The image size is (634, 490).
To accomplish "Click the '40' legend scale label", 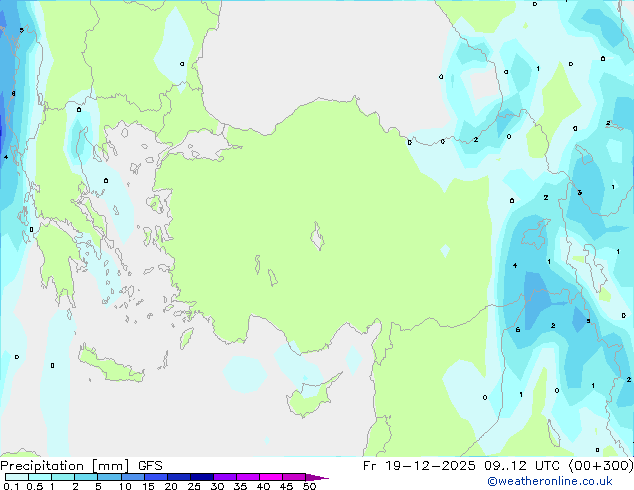I will point(263,486).
